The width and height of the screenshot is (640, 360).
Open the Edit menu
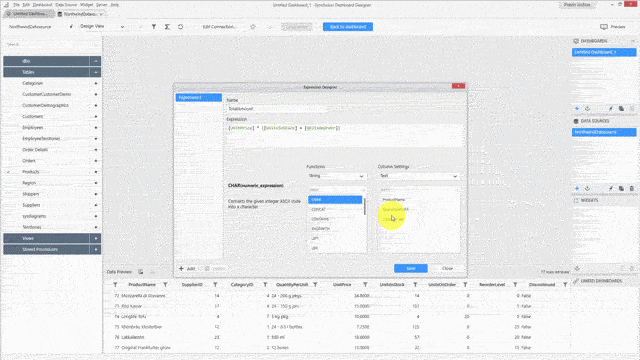26,5
